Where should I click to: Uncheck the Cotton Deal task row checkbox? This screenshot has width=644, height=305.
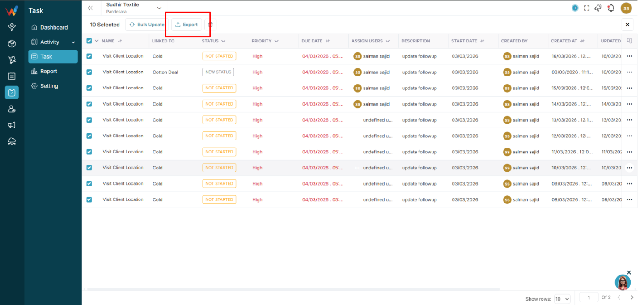89,72
